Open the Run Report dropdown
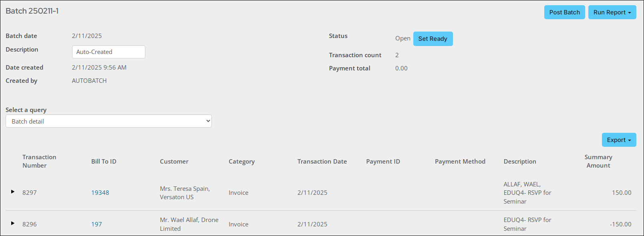644x236 pixels. pyautogui.click(x=612, y=12)
